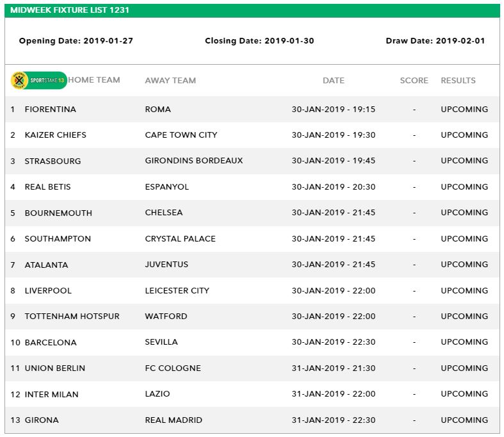
Task: Click the Barcelona fixture date 30-JAN-2019 - 22:30
Action: (333, 342)
